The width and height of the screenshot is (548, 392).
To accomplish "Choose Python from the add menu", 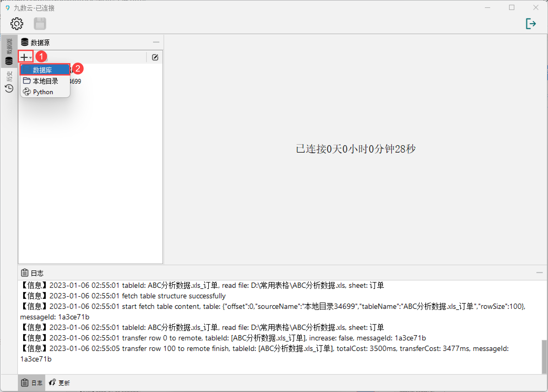I will tap(43, 92).
